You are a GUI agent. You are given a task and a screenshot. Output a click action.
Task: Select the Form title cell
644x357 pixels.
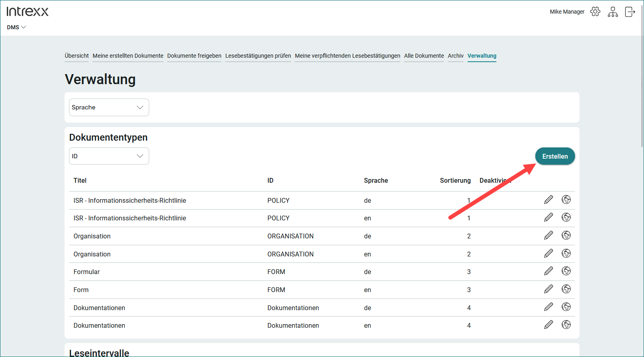pos(81,290)
